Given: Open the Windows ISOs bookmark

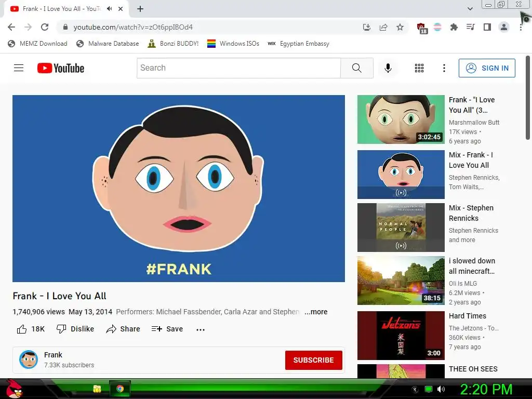Looking at the screenshot, I should pos(233,44).
